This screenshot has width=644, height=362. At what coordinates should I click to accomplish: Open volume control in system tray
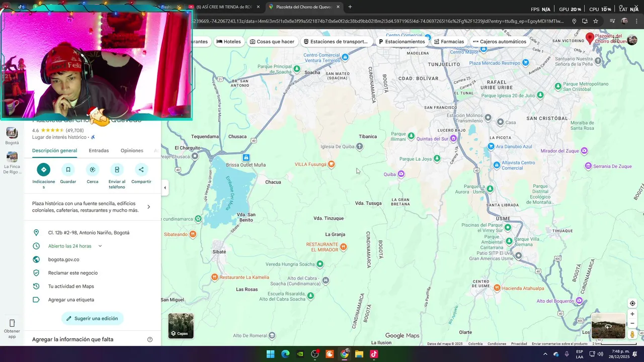(600, 354)
